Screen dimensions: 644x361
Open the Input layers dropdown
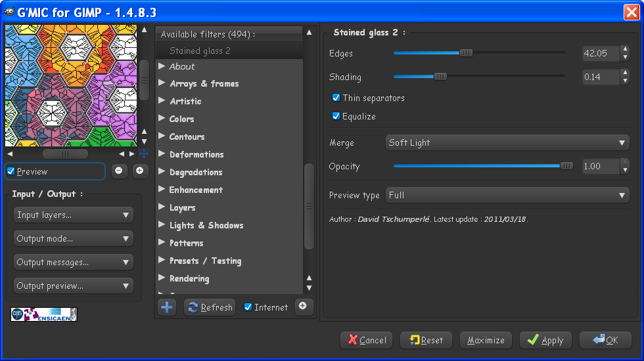[x=74, y=215]
